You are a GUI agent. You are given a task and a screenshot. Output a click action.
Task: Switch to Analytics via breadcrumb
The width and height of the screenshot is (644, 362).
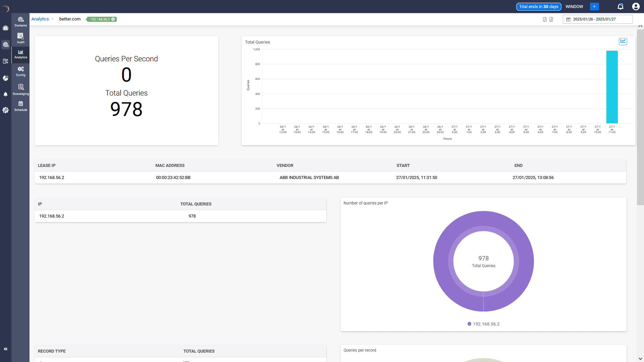40,19
